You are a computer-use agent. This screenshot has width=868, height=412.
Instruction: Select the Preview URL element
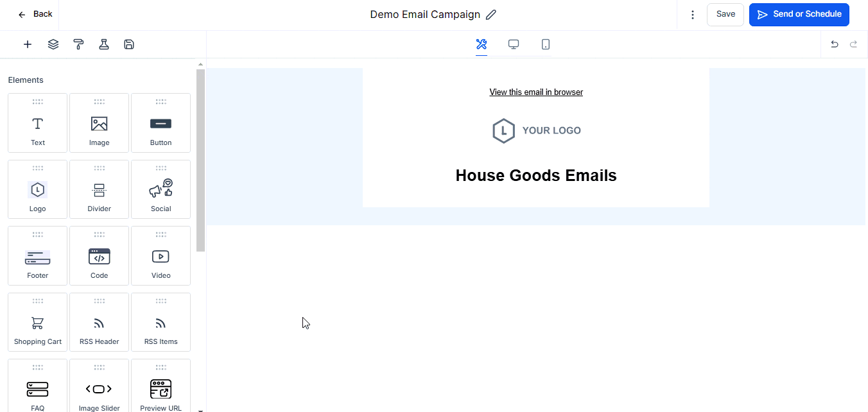[x=161, y=386]
